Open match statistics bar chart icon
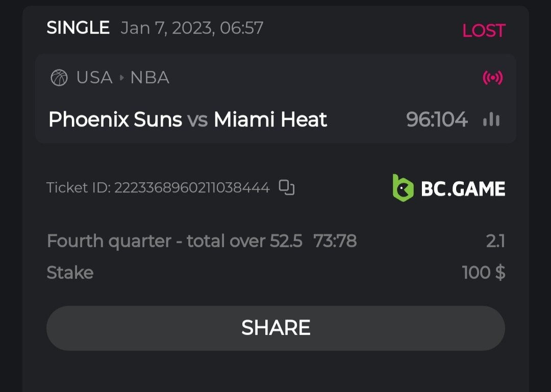Viewport: 551px width, 392px height. pos(491,120)
